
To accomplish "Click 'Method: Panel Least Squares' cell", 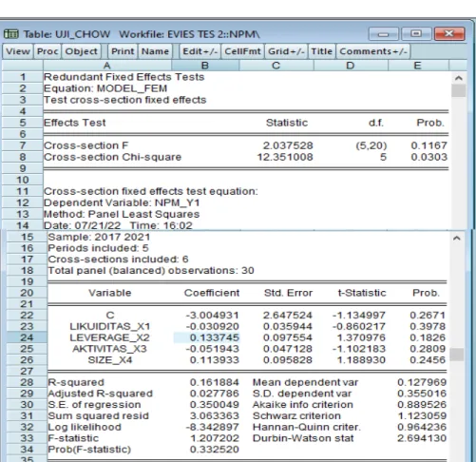I will [x=122, y=214].
